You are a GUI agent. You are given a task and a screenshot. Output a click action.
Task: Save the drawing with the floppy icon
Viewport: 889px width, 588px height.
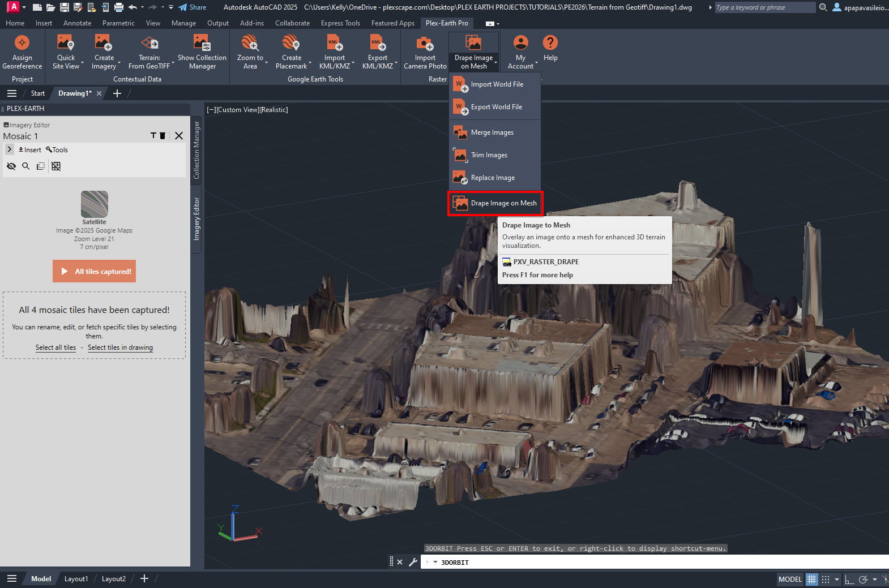[64, 7]
